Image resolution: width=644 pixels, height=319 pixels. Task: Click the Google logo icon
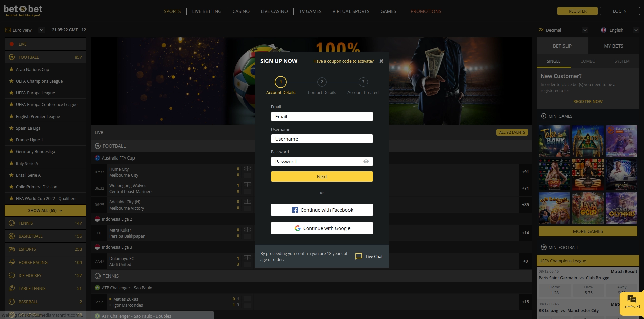coord(298,228)
